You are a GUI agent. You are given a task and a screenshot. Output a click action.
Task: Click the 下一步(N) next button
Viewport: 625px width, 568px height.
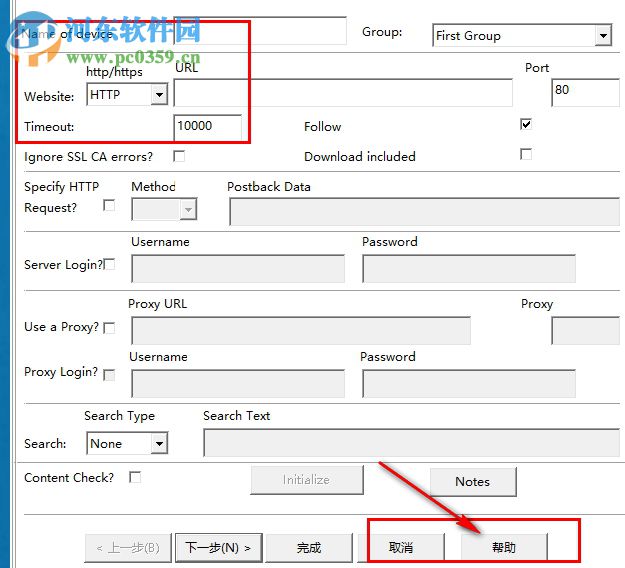point(218,548)
